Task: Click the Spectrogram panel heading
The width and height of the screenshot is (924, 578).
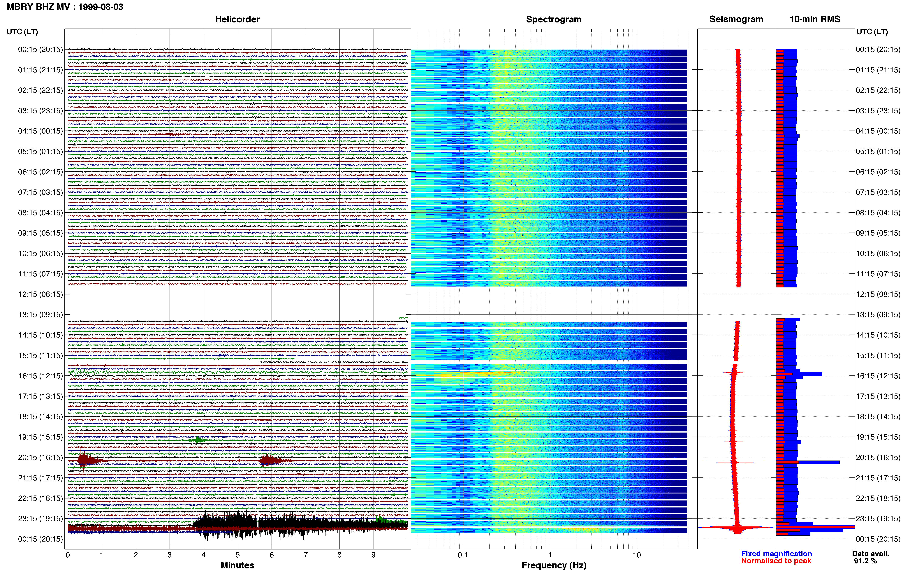Action: click(554, 19)
